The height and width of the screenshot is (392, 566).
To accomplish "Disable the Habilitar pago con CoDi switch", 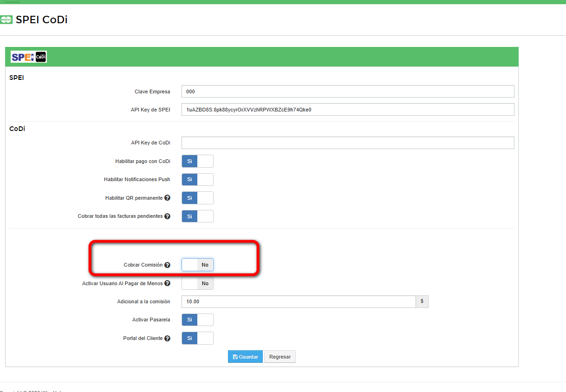I will click(197, 161).
